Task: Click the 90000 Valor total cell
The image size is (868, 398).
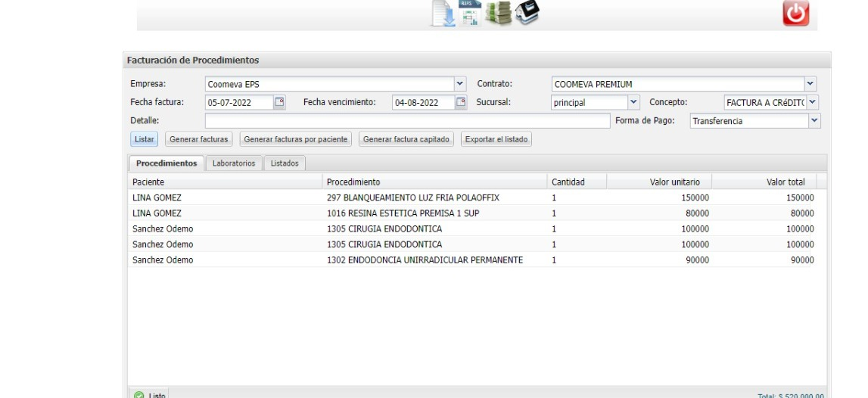Action: pyautogui.click(x=802, y=260)
